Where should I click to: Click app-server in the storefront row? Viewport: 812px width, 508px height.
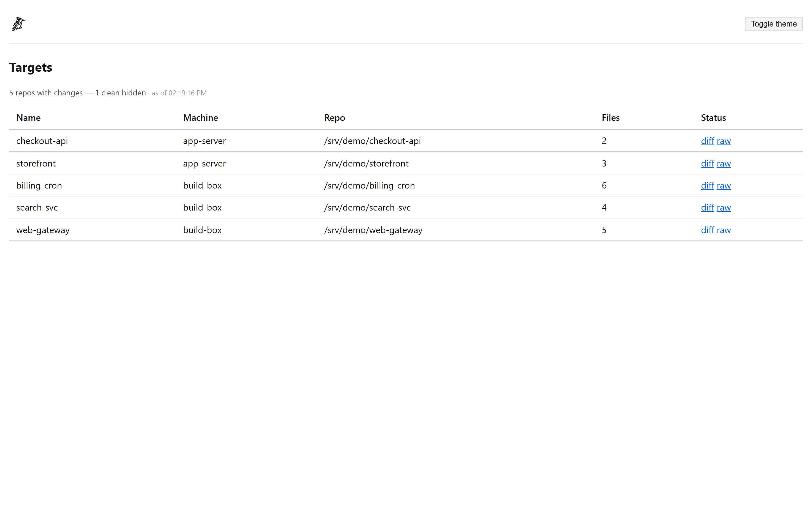204,163
